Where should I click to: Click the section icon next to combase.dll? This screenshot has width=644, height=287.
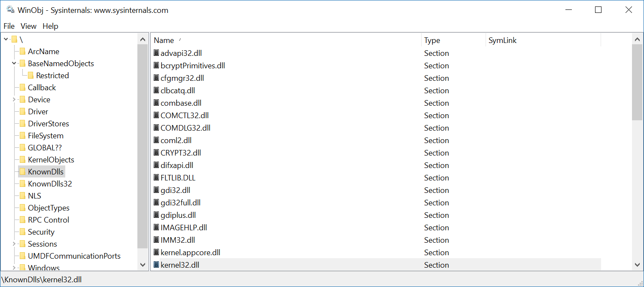pyautogui.click(x=156, y=103)
